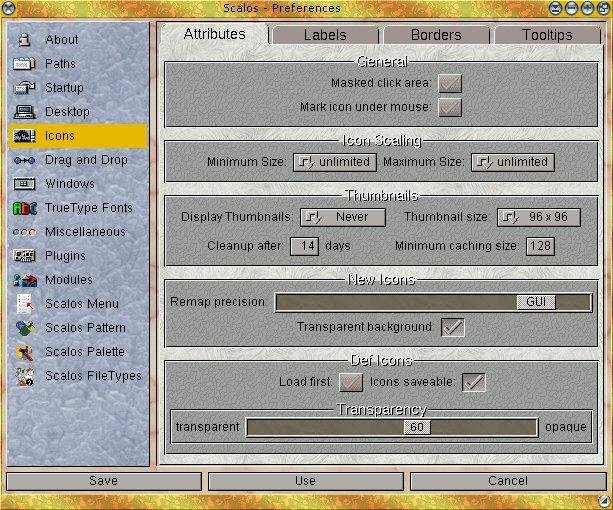This screenshot has width=613, height=510.
Task: Click the Scalos Menu icon
Action: coord(25,304)
